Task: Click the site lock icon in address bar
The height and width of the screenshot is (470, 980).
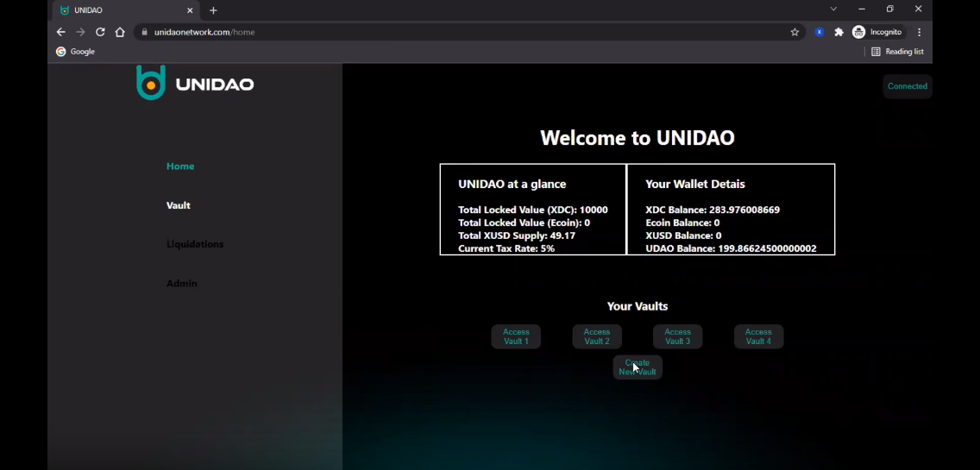Action: (144, 32)
